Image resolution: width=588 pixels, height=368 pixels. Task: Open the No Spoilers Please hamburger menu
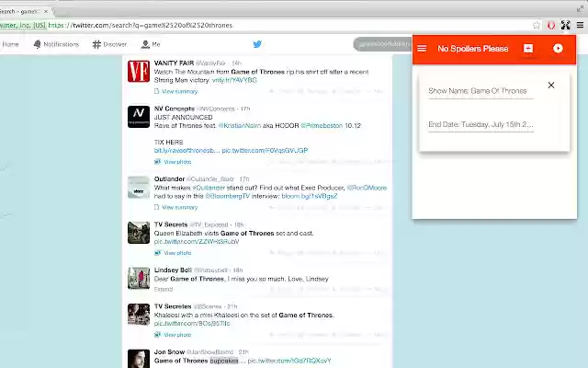[422, 49]
